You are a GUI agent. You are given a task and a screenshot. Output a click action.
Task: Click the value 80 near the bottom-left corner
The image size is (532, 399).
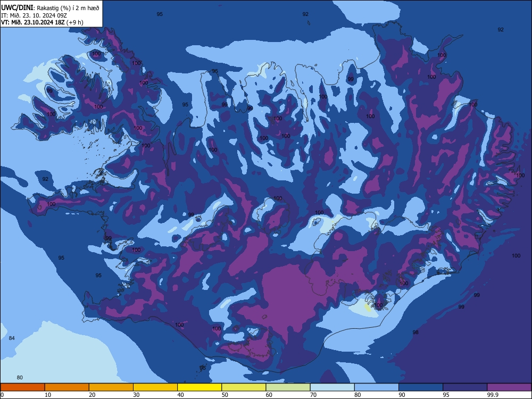[x=20, y=378]
